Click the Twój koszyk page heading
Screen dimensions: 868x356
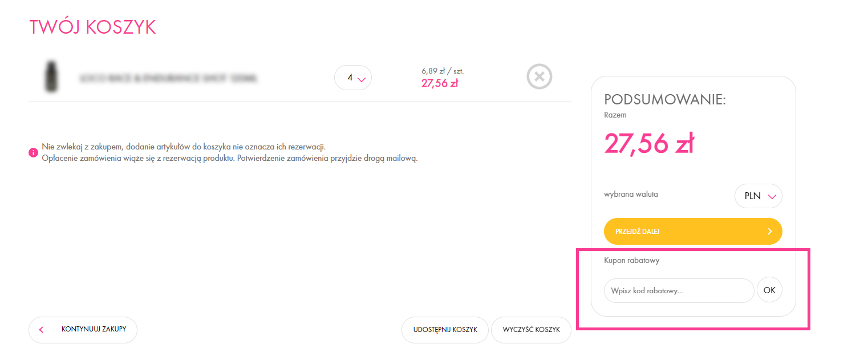pyautogui.click(x=92, y=27)
